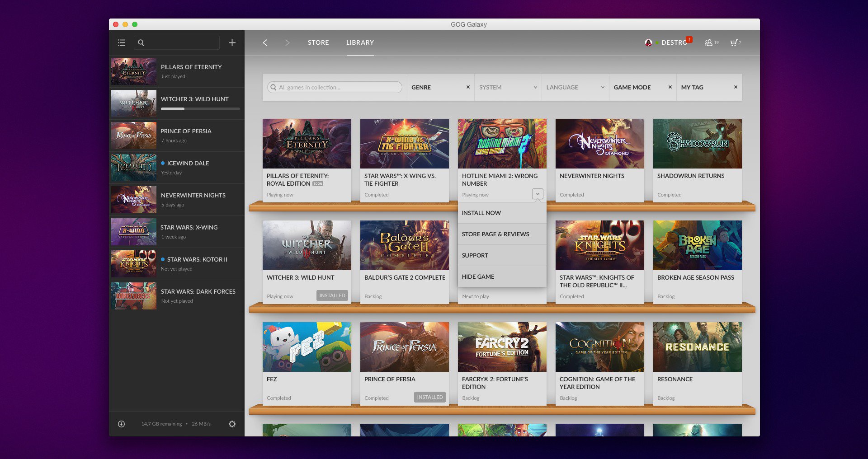This screenshot has width=868, height=459.
Task: Select NEVERWINTER NIGHTS in the sidebar
Action: tap(177, 200)
